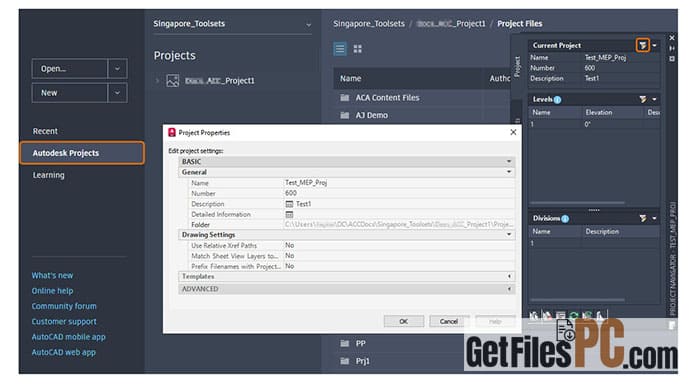The width and height of the screenshot is (700, 384).
Task: Close the Project Properties dialog
Action: click(513, 132)
